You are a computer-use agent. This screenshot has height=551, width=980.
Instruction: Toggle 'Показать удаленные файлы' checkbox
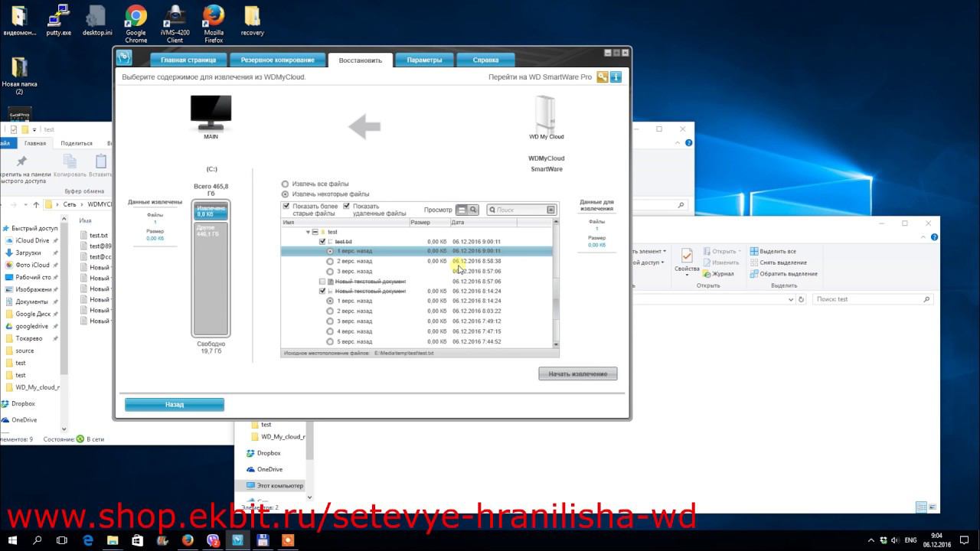(346, 206)
